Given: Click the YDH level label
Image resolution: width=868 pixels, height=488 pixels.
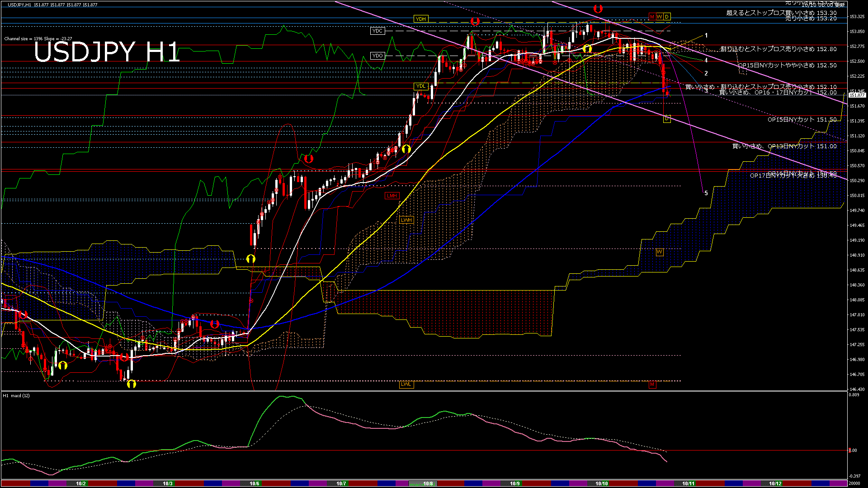Looking at the screenshot, I should [420, 19].
